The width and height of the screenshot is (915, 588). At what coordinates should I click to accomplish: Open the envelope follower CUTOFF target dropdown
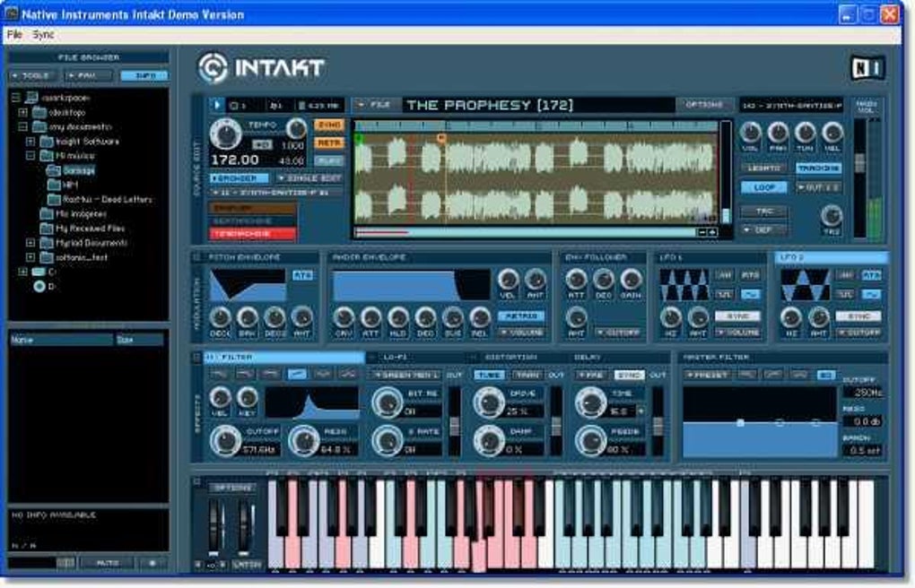(619, 333)
